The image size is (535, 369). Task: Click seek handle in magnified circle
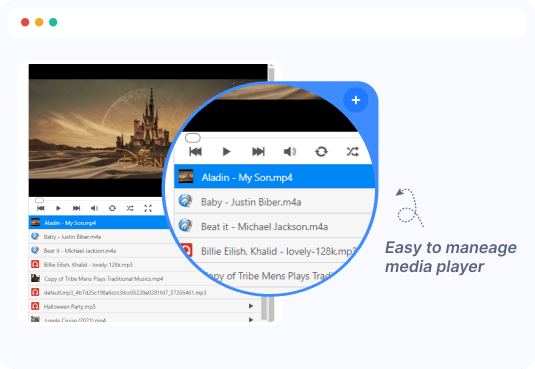[193, 138]
